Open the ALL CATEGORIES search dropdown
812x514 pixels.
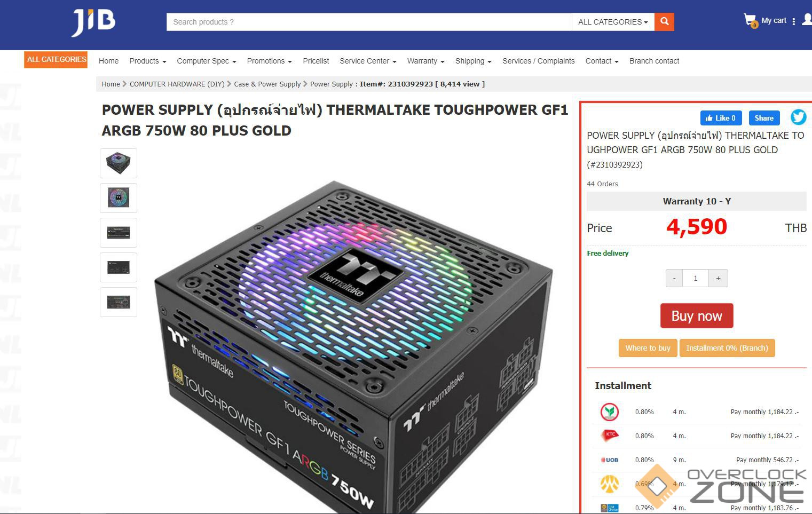click(x=613, y=22)
